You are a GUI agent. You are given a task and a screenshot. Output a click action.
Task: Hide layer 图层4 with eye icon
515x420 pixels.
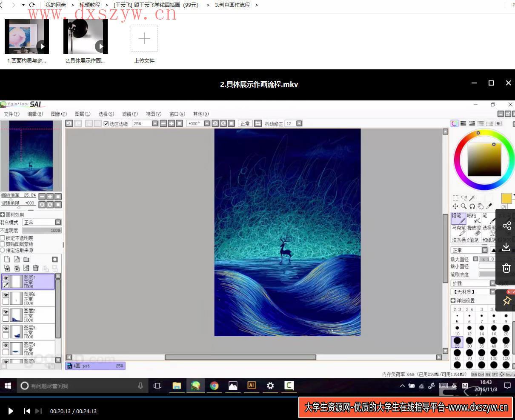(x=6, y=346)
